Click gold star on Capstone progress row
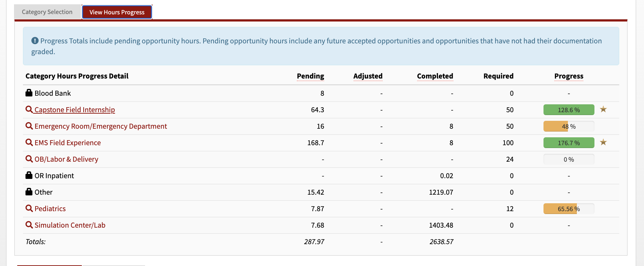This screenshot has width=644, height=266. pyautogui.click(x=603, y=109)
